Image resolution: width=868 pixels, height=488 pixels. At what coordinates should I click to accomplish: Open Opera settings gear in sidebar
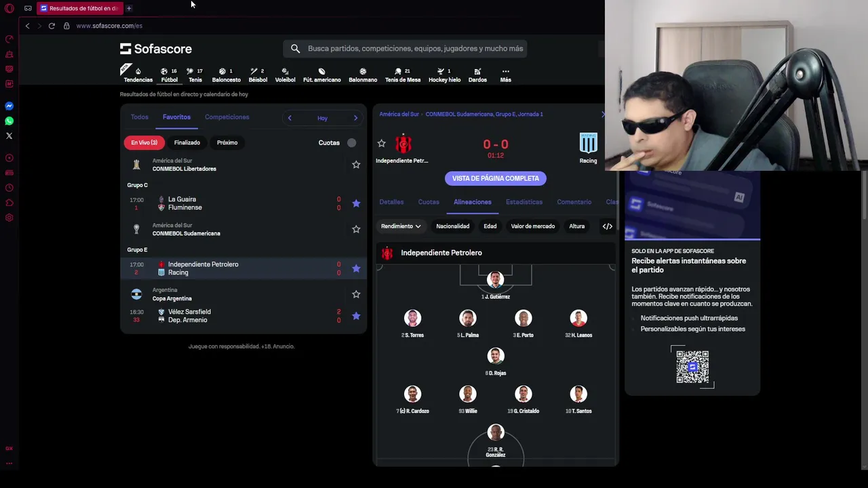click(x=9, y=218)
